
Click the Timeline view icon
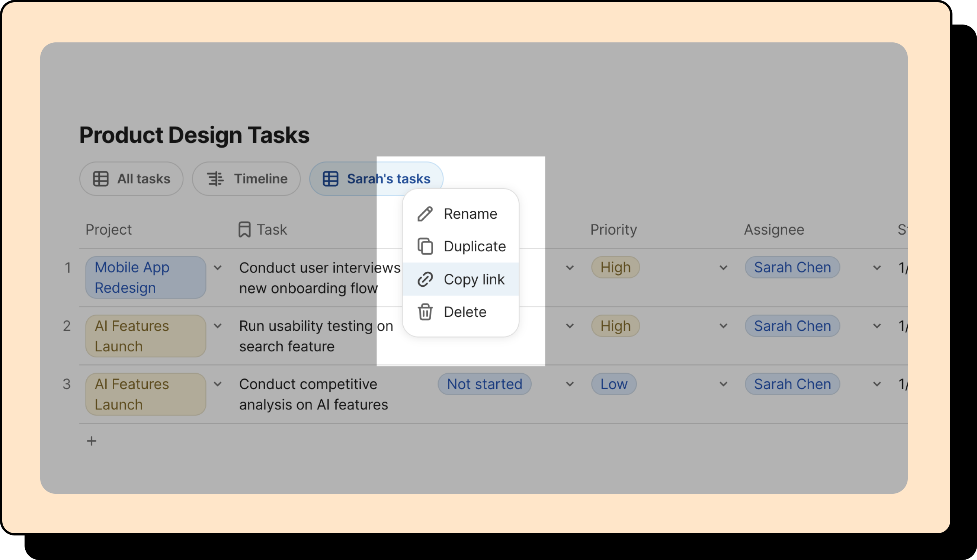[215, 179]
